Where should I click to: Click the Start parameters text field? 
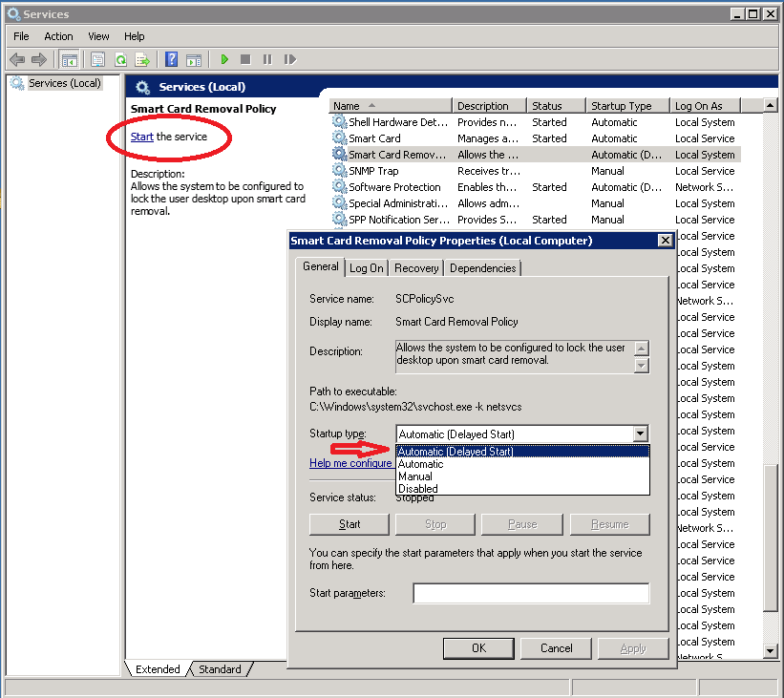click(530, 594)
